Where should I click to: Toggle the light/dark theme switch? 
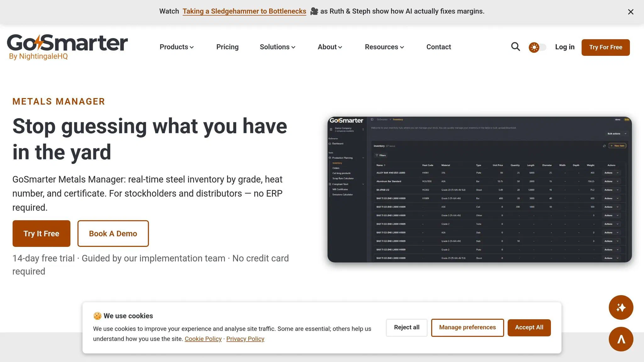click(x=537, y=47)
